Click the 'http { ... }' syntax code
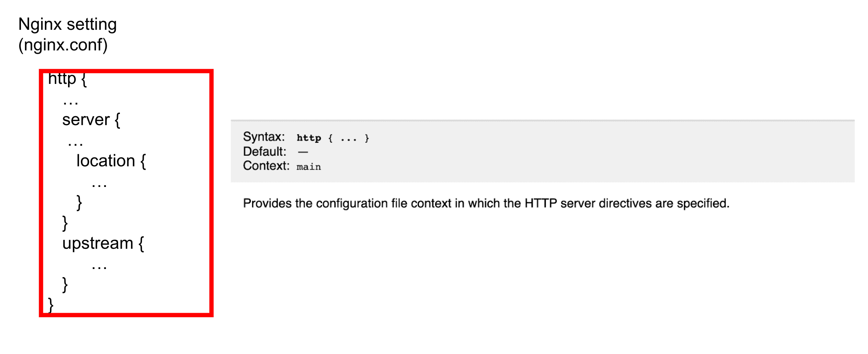The width and height of the screenshot is (868, 354). point(333,138)
